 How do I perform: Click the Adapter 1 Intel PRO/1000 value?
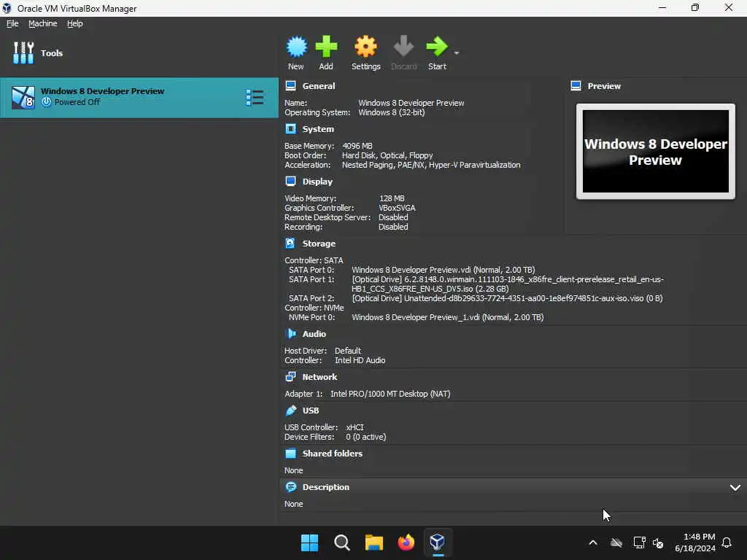(390, 394)
